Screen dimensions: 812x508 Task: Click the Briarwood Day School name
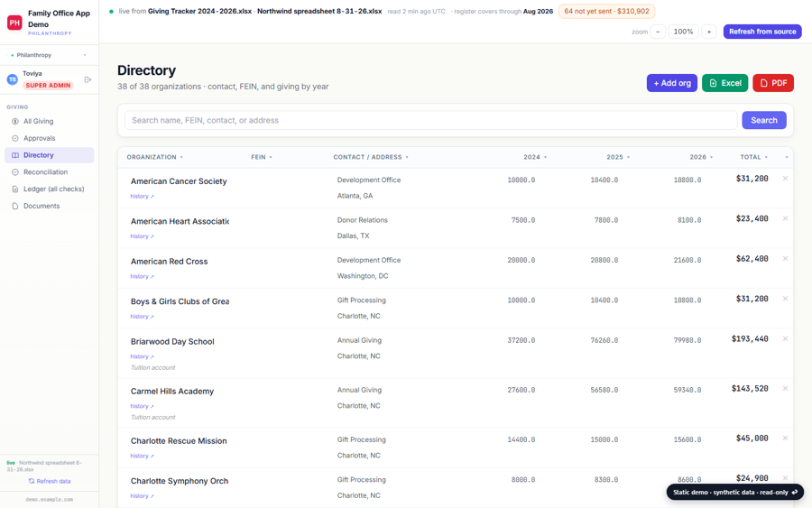point(172,342)
